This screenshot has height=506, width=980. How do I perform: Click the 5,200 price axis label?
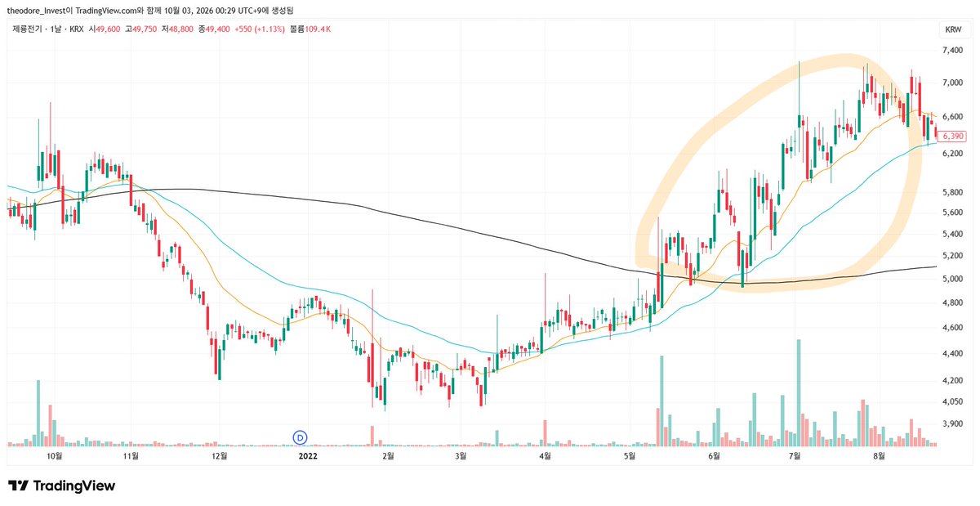(x=954, y=256)
